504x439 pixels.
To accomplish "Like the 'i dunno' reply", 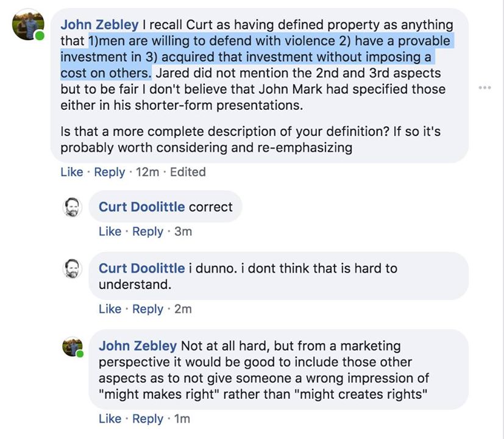I will click(x=110, y=309).
